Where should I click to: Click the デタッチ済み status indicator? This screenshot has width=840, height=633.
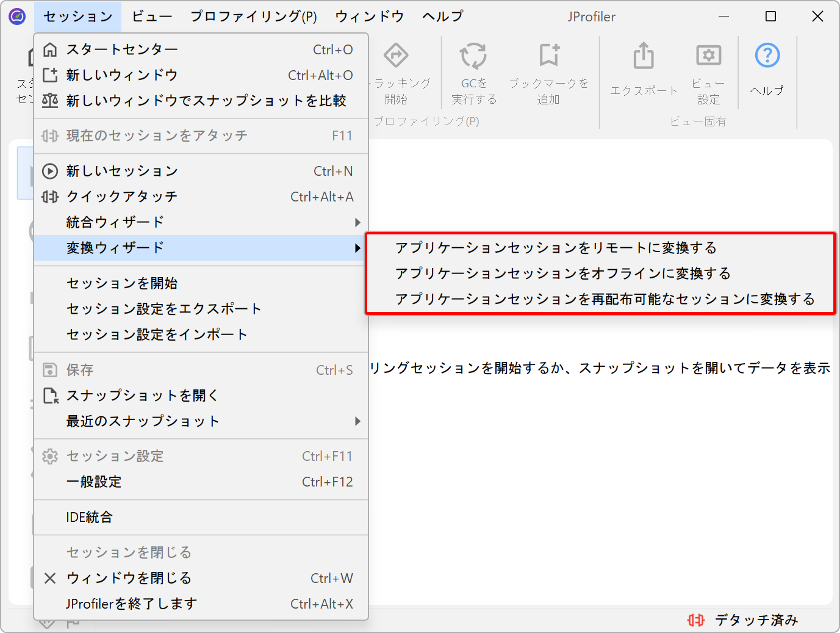tap(743, 620)
